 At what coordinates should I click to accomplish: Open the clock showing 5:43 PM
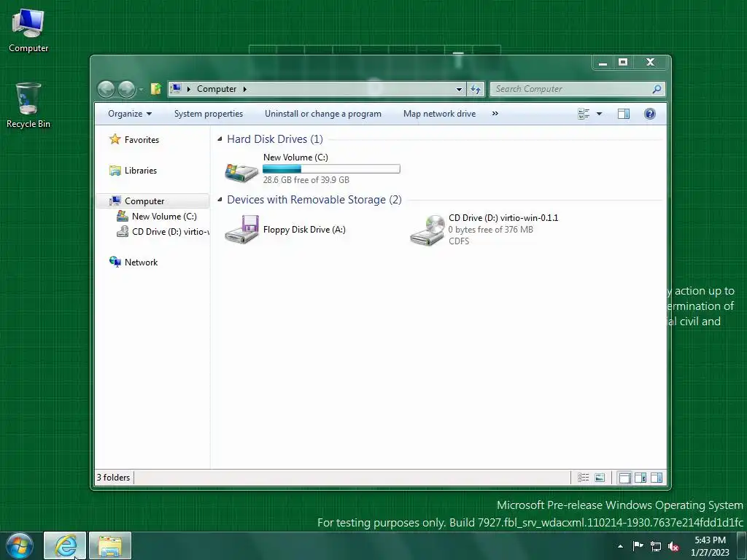tap(711, 546)
